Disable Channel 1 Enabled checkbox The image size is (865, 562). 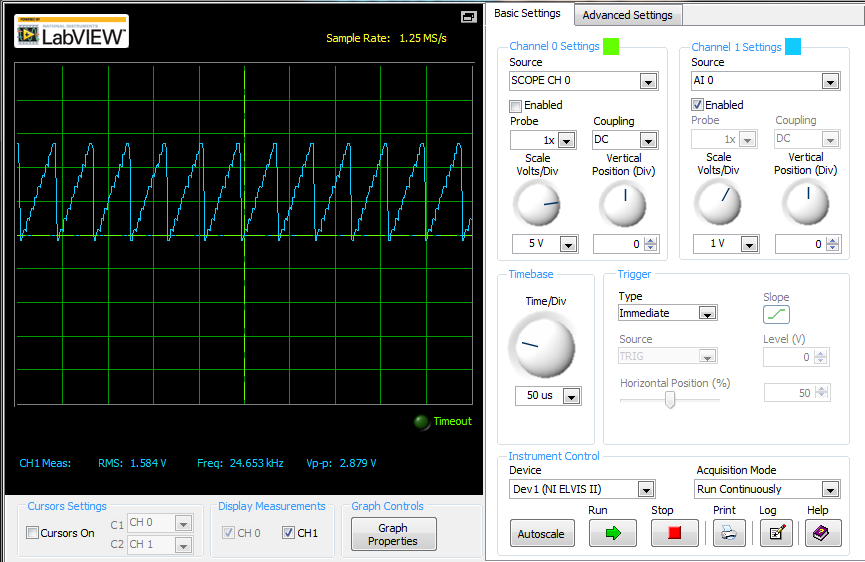click(x=698, y=105)
